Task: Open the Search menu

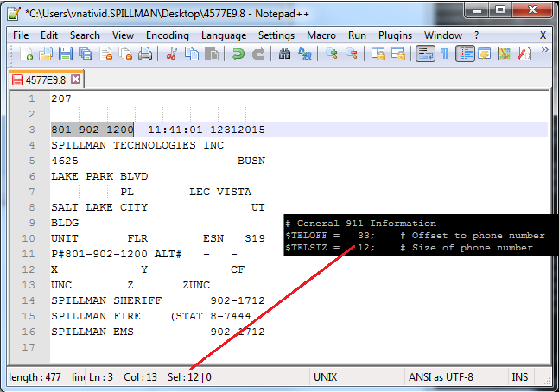Action: tap(85, 35)
